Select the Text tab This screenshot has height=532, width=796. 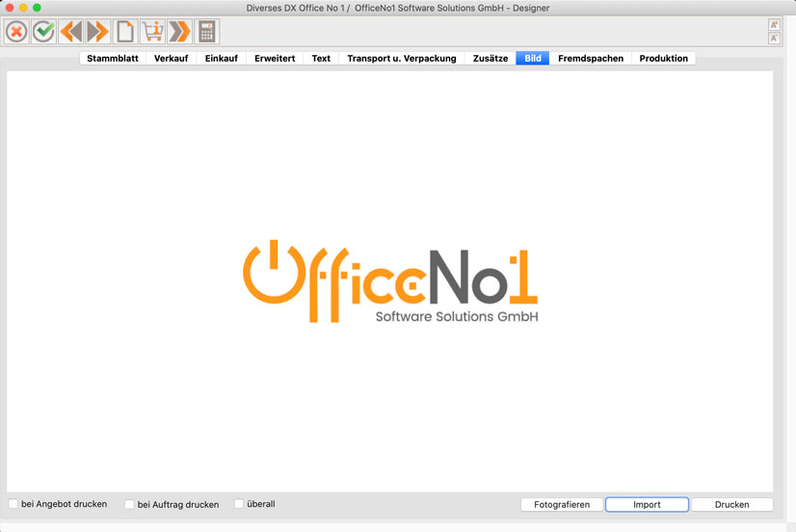[321, 59]
